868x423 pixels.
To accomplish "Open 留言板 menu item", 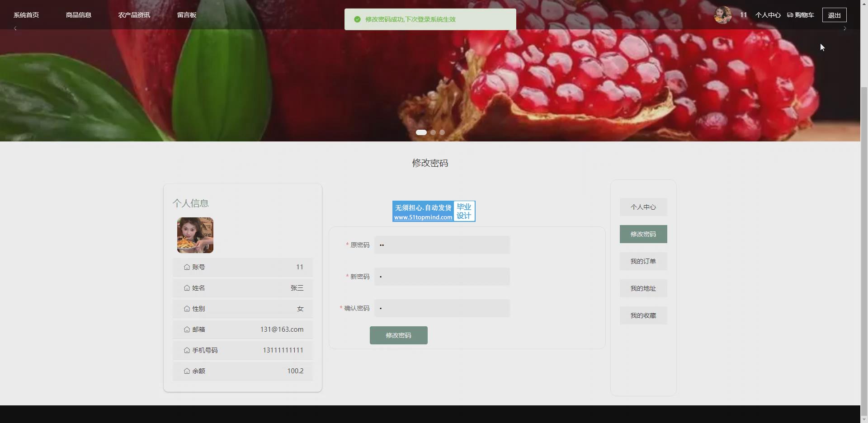I will pyautogui.click(x=187, y=15).
